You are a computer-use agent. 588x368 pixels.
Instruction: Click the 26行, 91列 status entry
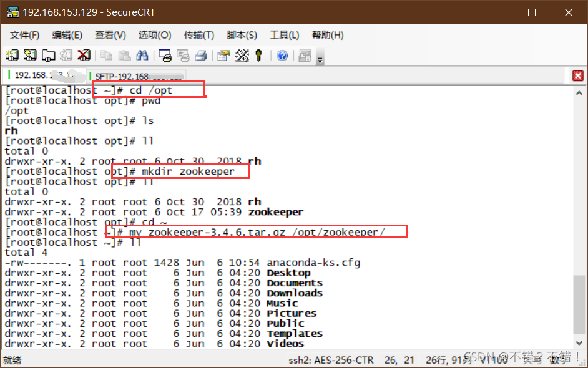coord(449,360)
